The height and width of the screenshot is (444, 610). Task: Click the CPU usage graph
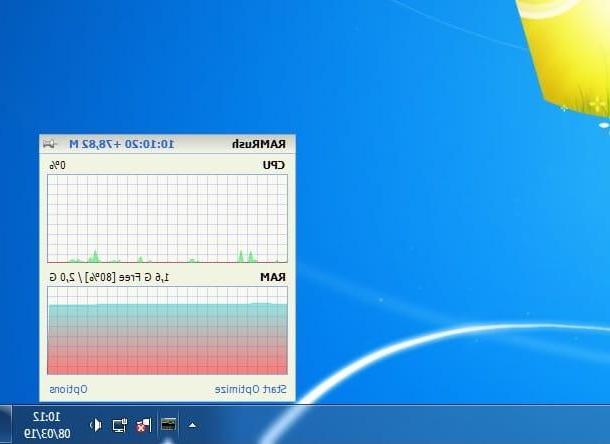click(x=167, y=219)
